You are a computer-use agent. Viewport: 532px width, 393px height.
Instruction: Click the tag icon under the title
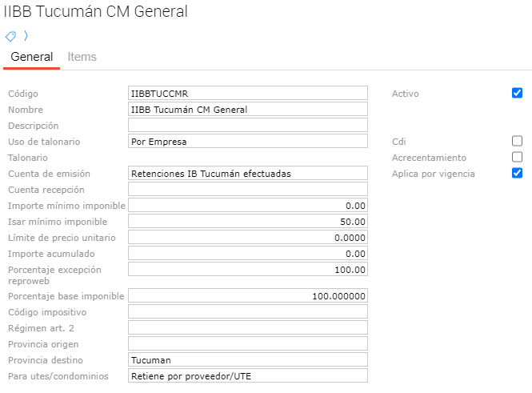pos(10,36)
